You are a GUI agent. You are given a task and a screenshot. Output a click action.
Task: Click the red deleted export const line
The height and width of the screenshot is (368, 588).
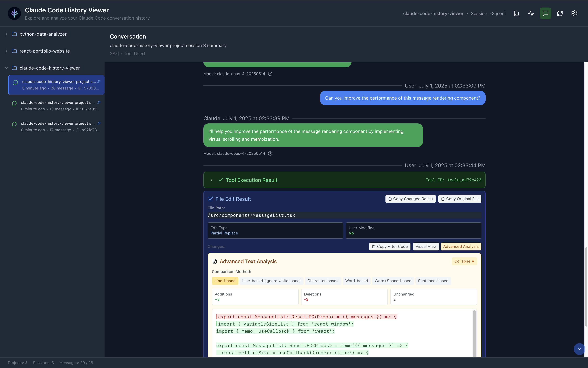(307, 317)
